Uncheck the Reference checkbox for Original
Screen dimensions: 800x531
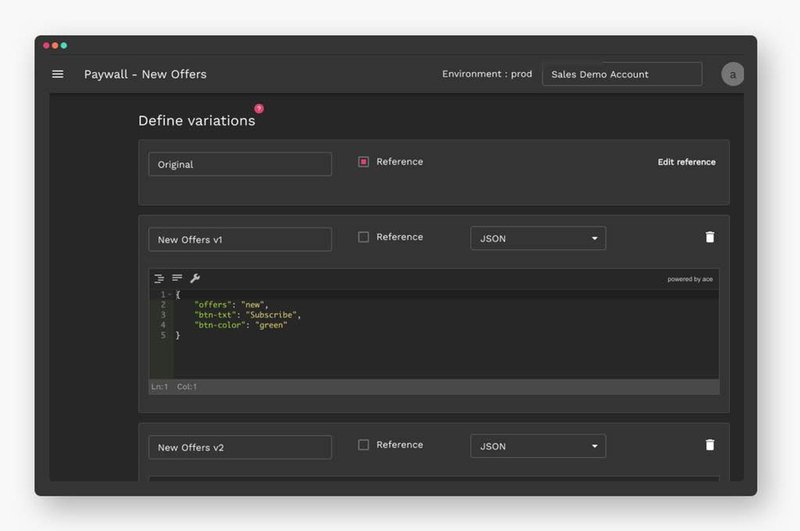point(364,162)
